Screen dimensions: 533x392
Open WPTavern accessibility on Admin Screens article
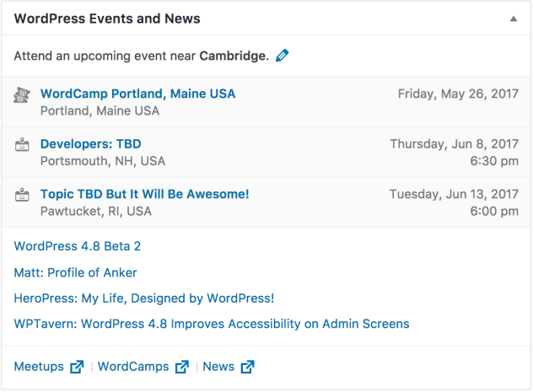click(212, 324)
